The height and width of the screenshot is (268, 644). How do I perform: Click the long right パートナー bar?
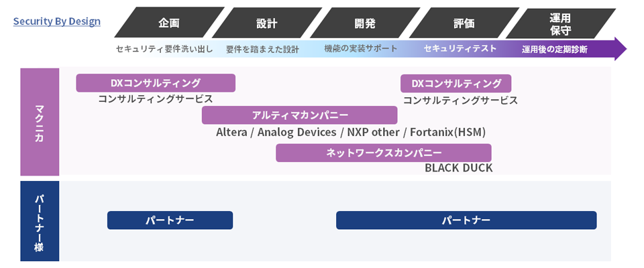(x=466, y=220)
